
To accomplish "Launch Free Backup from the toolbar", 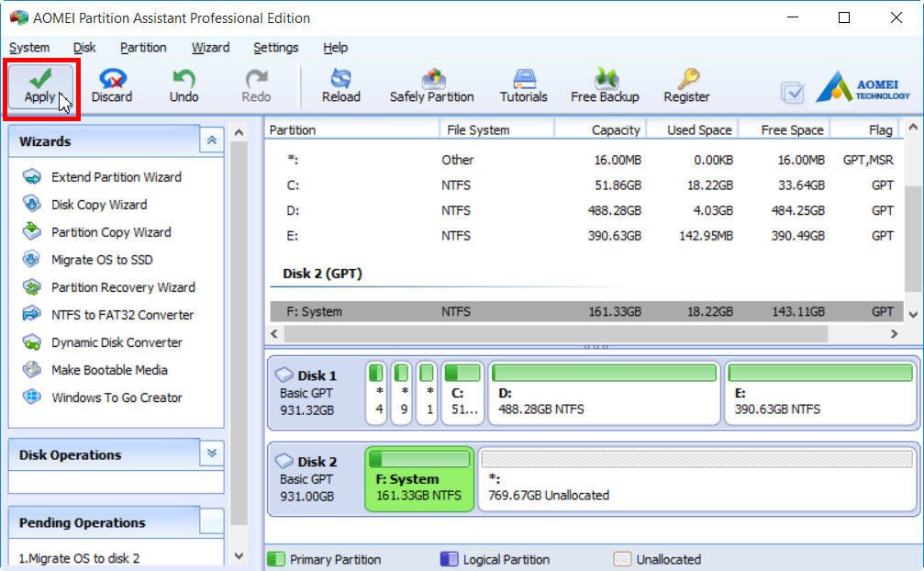I will click(606, 86).
